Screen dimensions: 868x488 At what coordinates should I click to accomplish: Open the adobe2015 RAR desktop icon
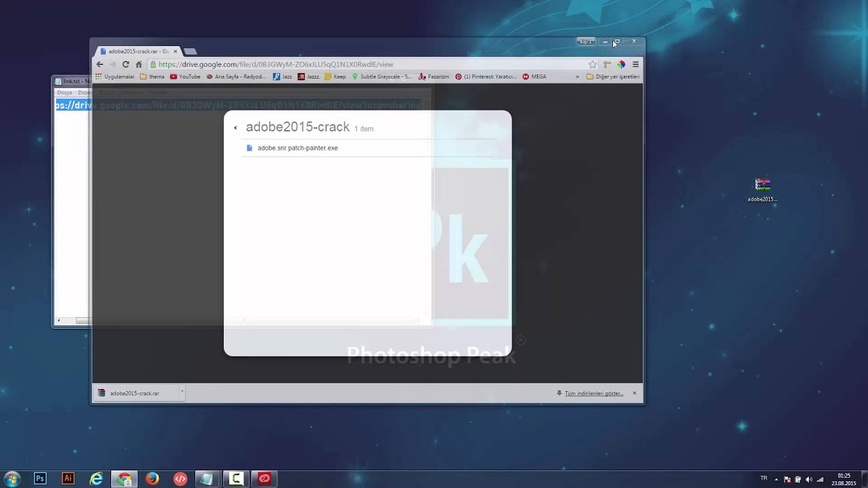point(763,189)
